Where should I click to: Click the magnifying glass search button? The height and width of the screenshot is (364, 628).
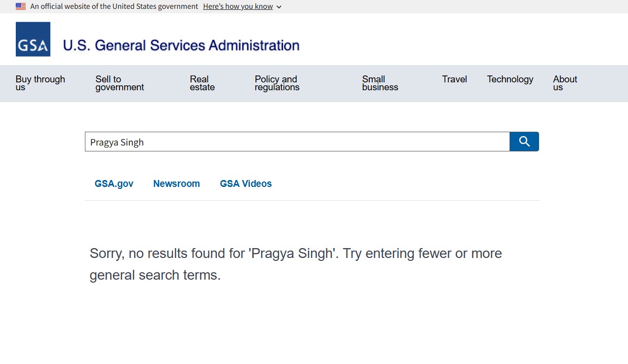point(524,142)
